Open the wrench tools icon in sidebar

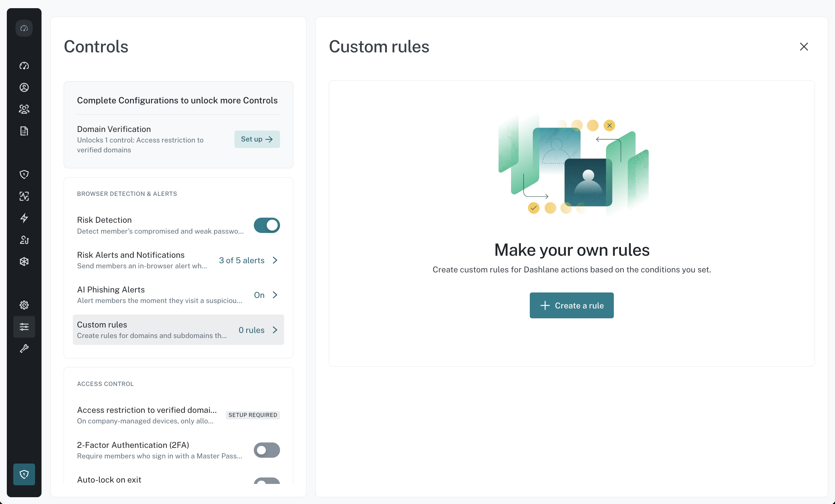pyautogui.click(x=24, y=349)
